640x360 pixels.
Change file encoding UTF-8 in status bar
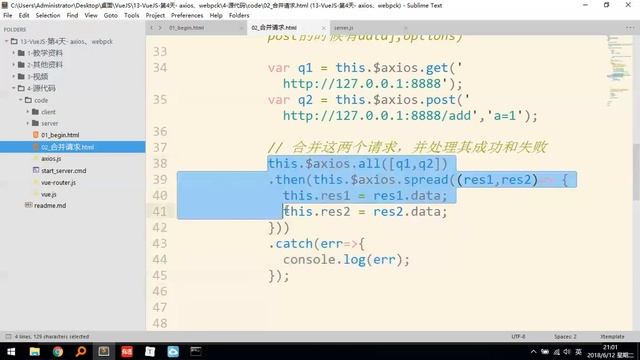[518, 336]
